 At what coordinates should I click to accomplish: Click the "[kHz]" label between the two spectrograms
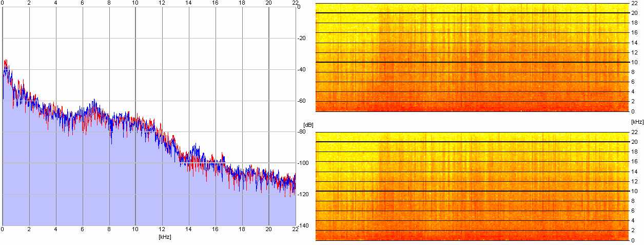(x=637, y=122)
